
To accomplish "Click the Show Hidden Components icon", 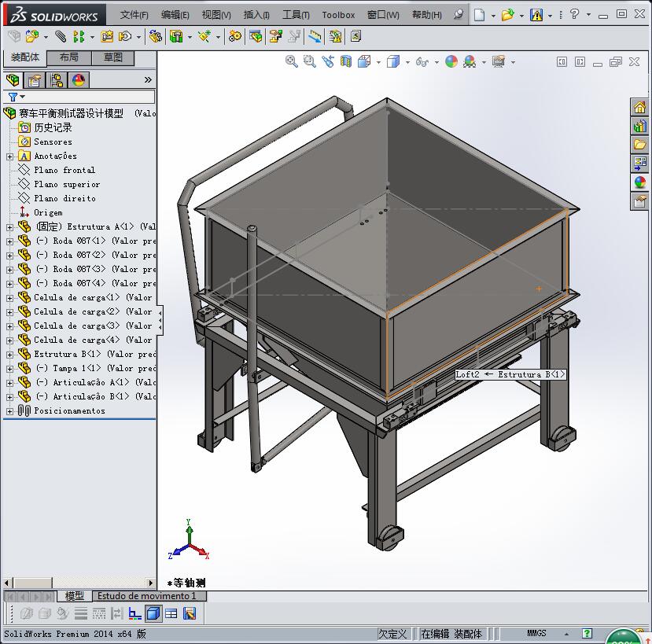I will tap(156, 37).
